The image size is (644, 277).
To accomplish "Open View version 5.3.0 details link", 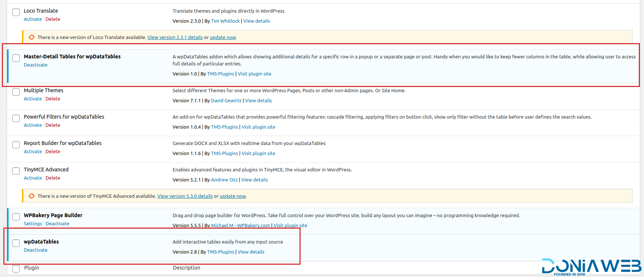I will pos(185,196).
